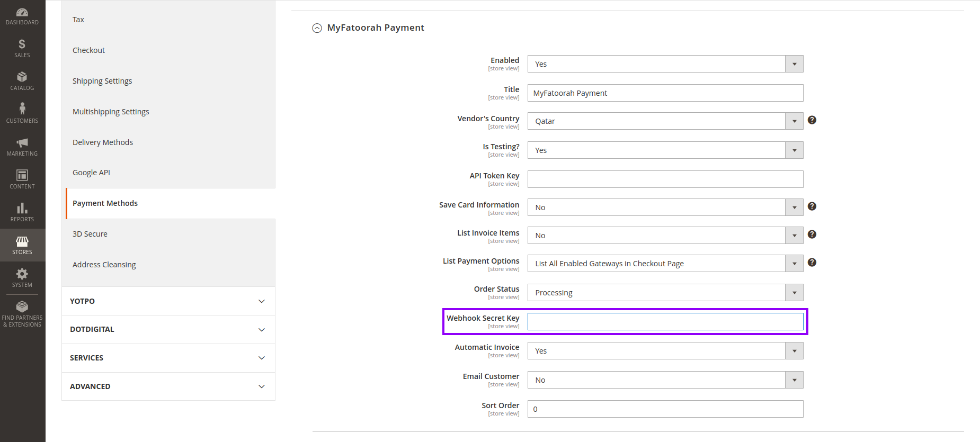Change the Is Testing? select value
The height and width of the screenshot is (442, 980).
(x=665, y=150)
